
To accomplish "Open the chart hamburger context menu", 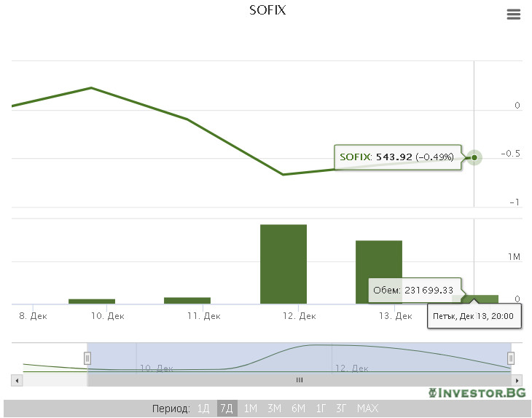I will click(514, 15).
